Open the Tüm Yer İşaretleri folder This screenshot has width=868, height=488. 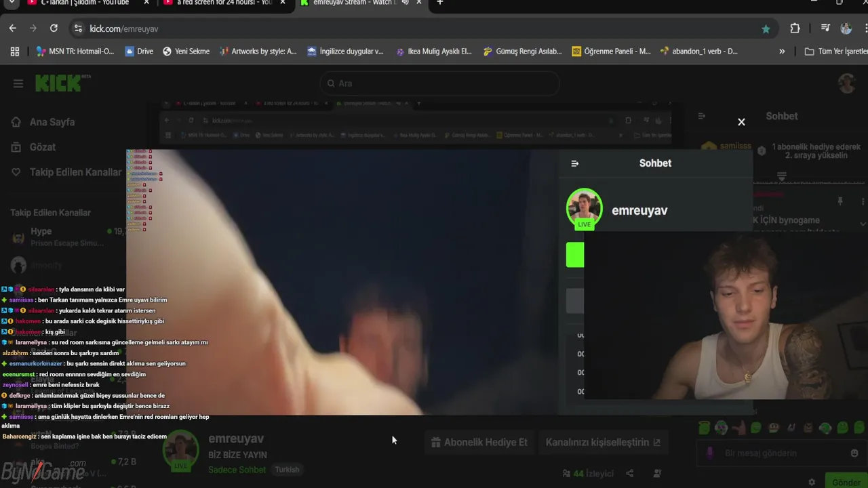click(x=835, y=51)
